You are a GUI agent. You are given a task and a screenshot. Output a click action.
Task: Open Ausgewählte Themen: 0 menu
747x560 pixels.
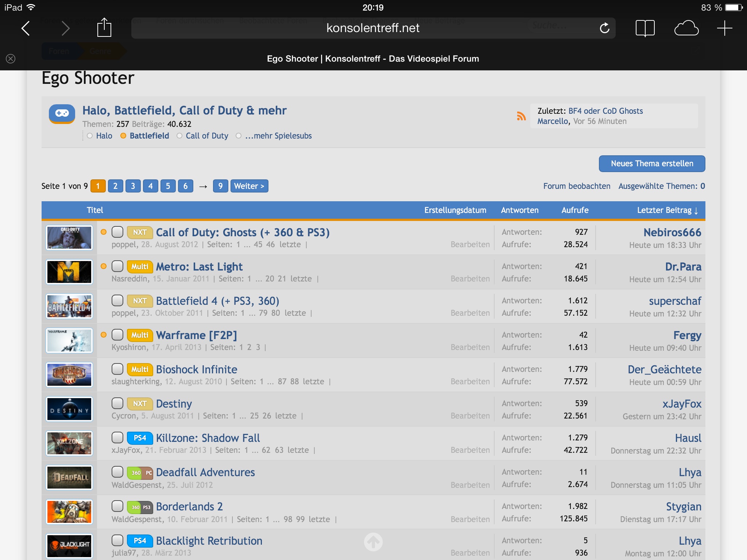662,186
